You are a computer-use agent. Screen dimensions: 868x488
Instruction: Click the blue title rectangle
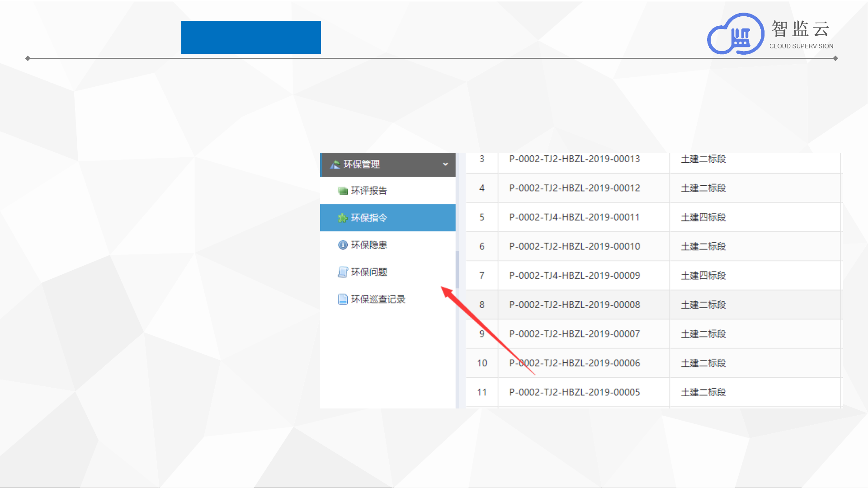point(251,37)
